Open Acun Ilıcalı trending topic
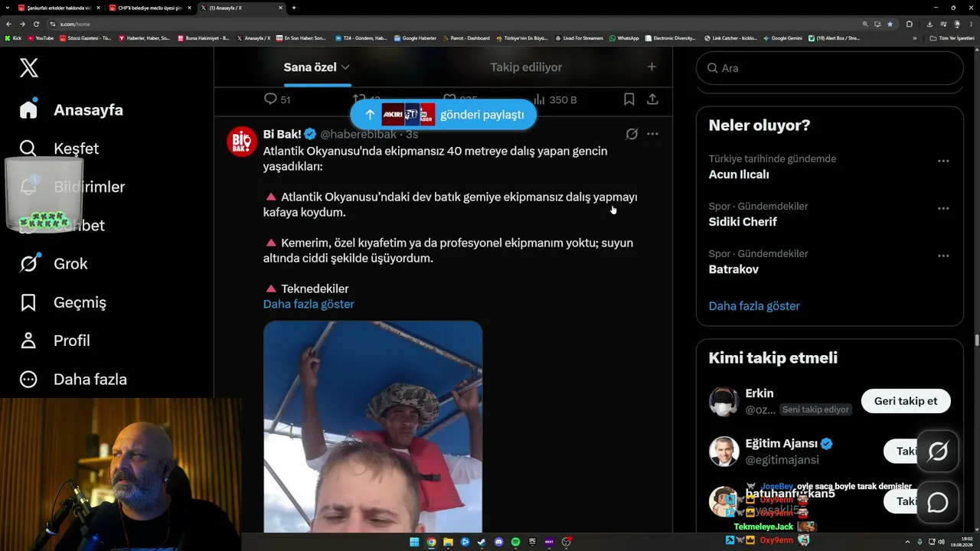 (739, 174)
